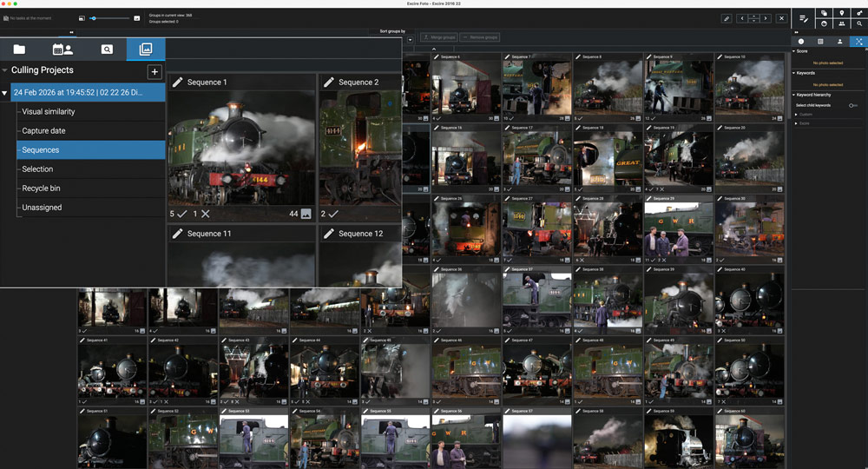The image size is (868, 469).
Task: Open the people icon in top right
Action: point(841,23)
